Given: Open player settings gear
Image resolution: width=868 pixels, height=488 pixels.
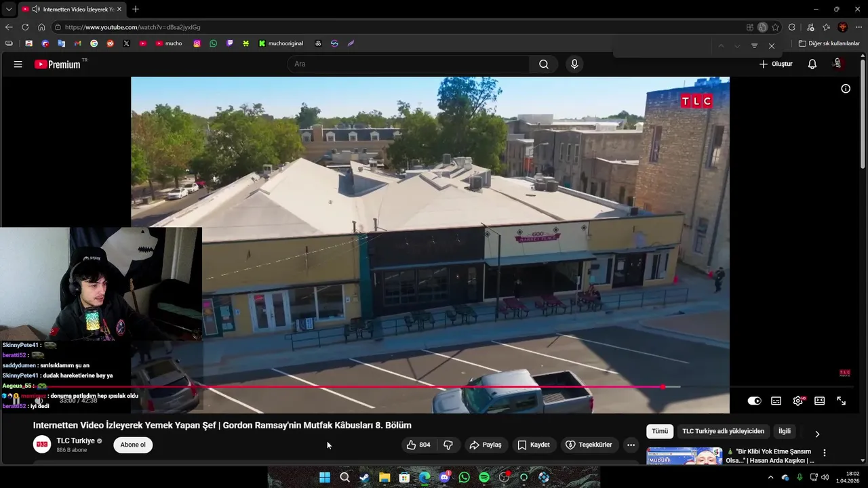Looking at the screenshot, I should click(x=798, y=401).
